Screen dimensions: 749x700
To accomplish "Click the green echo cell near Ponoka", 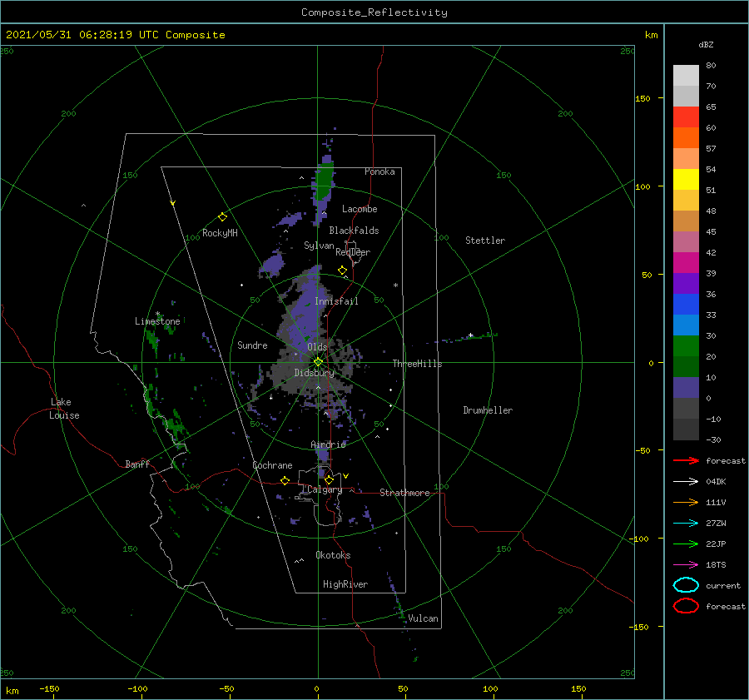I will [325, 181].
